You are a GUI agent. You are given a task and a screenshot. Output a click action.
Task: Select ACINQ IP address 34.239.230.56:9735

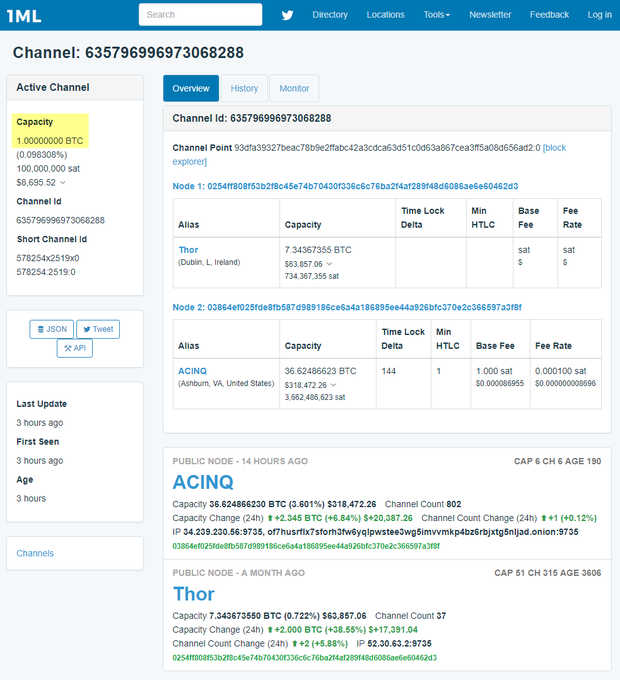tap(223, 532)
